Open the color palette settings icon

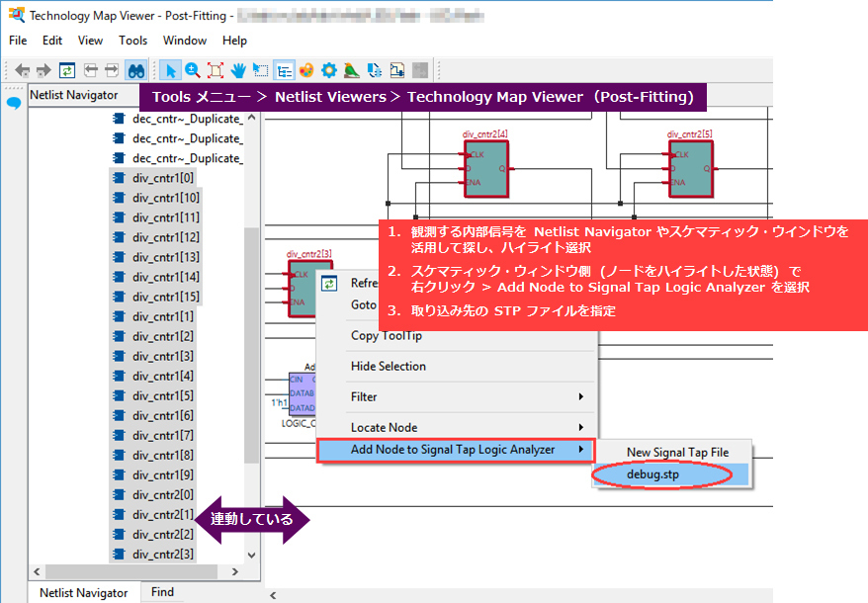coord(306,70)
